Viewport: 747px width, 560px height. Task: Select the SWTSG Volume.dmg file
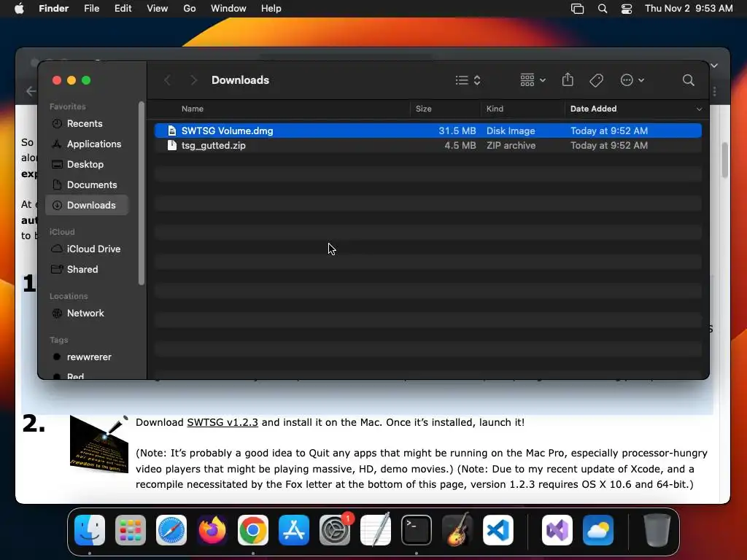tap(427, 131)
